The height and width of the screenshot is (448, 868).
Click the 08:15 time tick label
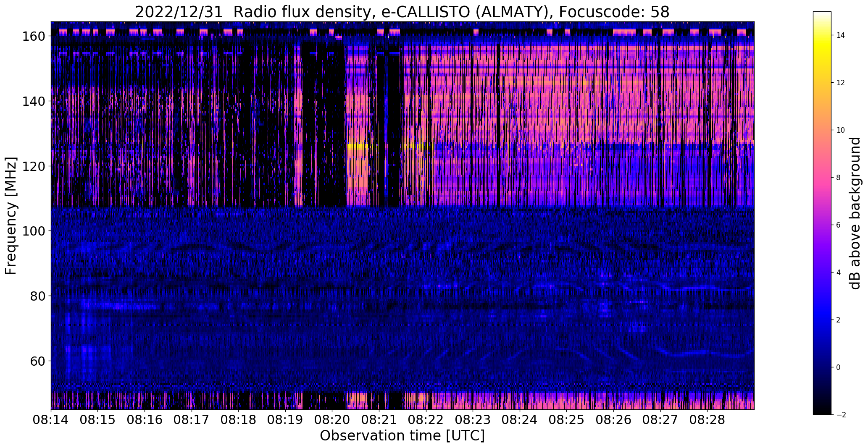pos(98,419)
